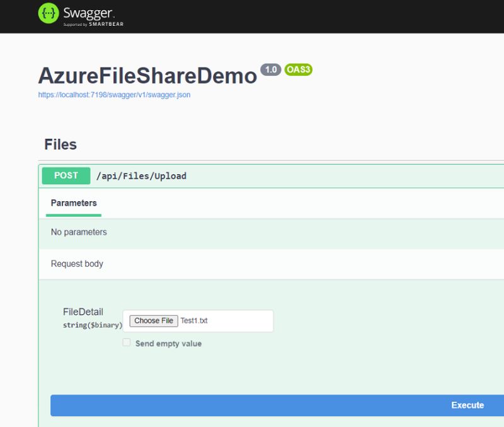Click the No parameters row

coord(77,233)
